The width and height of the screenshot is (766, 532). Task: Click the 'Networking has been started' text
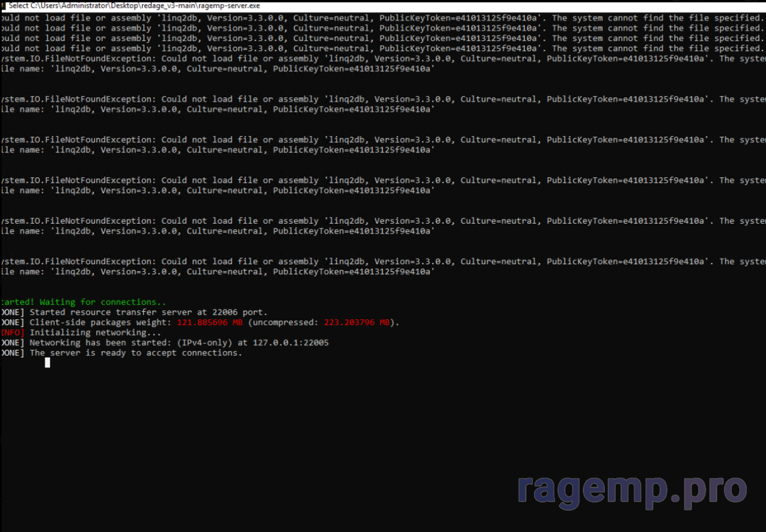pyautogui.click(x=100, y=342)
